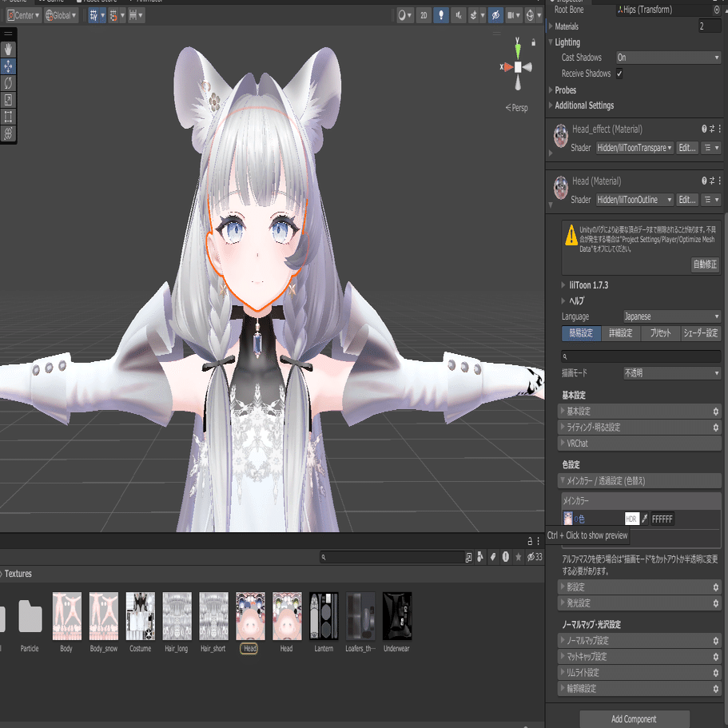Image resolution: width=728 pixels, height=728 pixels.
Task: Select the Move tool
Action: (8, 66)
